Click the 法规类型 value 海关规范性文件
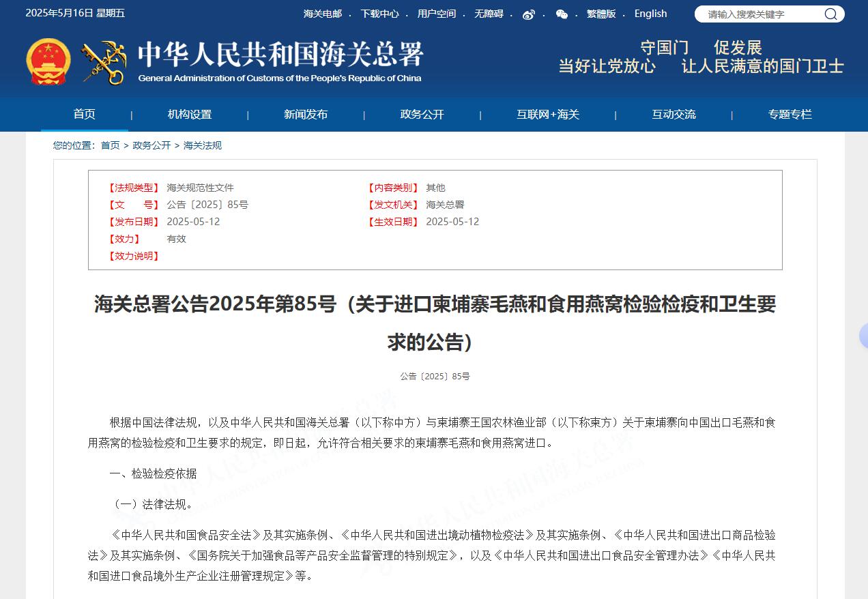868x599 pixels. [x=200, y=188]
